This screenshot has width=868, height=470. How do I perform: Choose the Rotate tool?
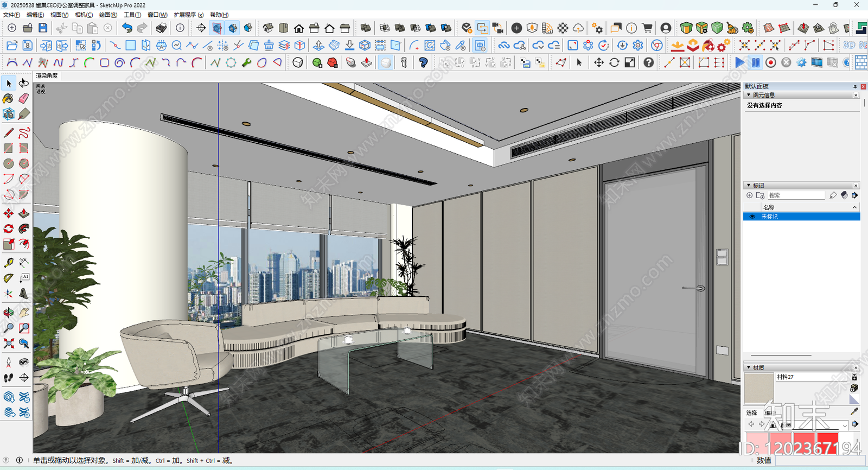[9, 228]
